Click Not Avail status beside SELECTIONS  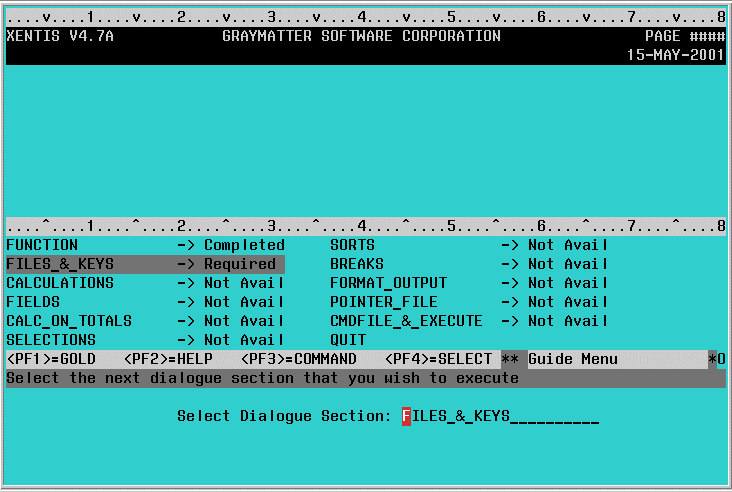point(244,340)
